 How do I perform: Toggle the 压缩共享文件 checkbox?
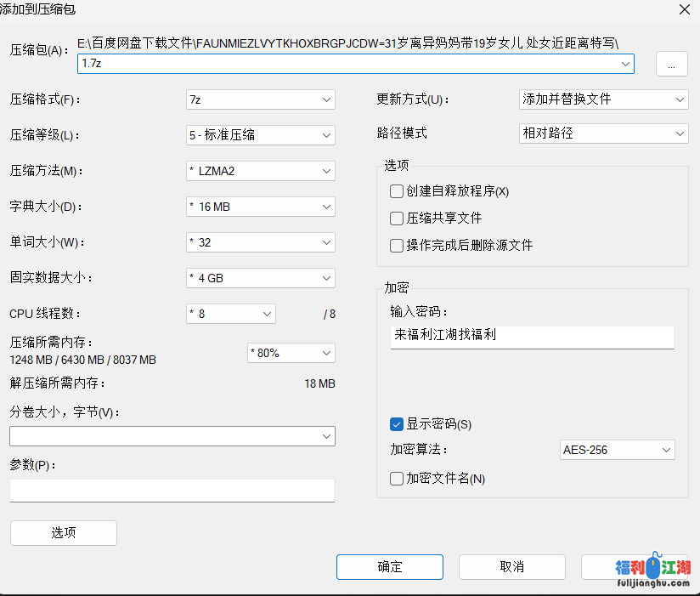397,219
